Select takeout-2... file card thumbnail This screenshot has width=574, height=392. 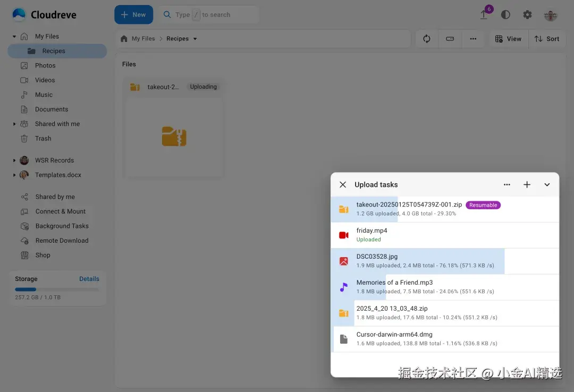[x=174, y=137]
